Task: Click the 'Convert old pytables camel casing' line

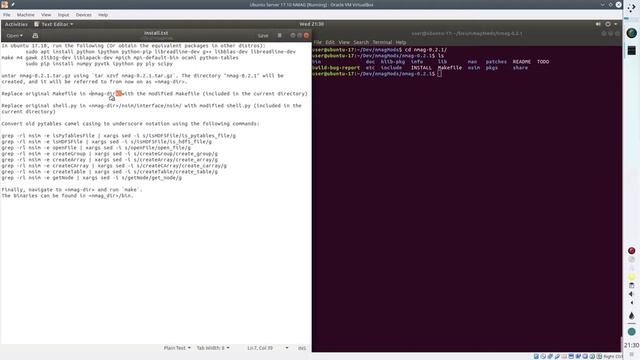Action: click(130, 124)
